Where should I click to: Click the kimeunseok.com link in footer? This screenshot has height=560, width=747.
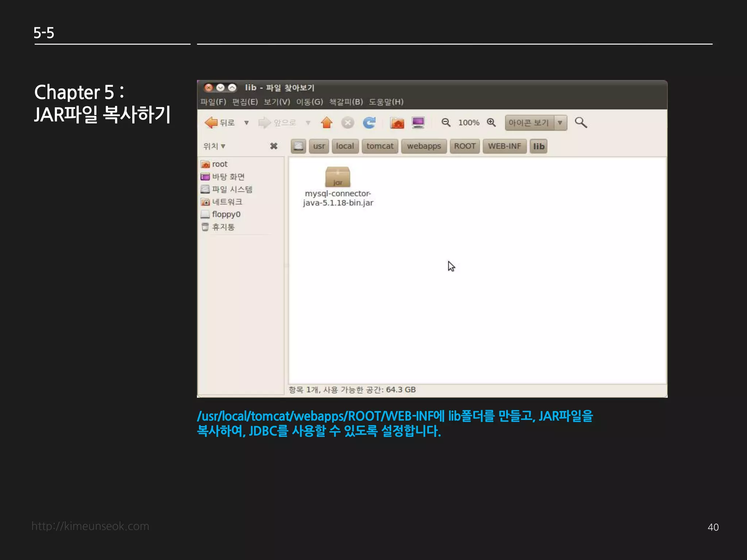point(90,526)
